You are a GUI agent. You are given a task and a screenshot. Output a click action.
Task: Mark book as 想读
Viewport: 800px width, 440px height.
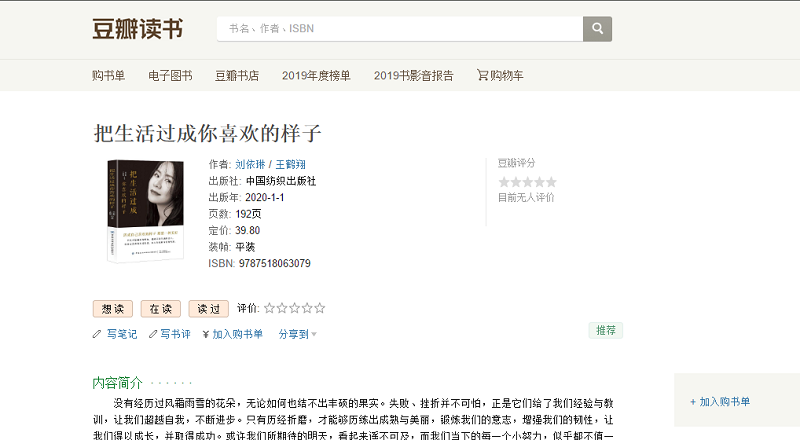click(x=112, y=309)
